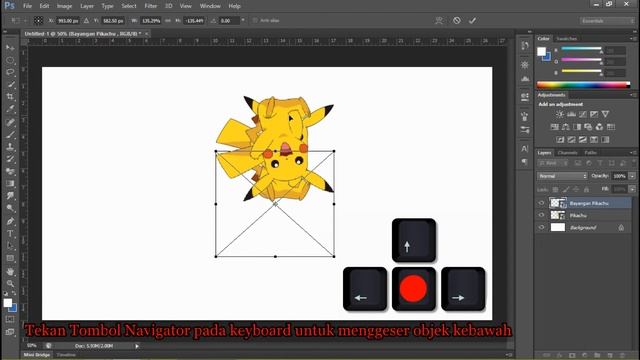Open the File menu

pos(27,6)
